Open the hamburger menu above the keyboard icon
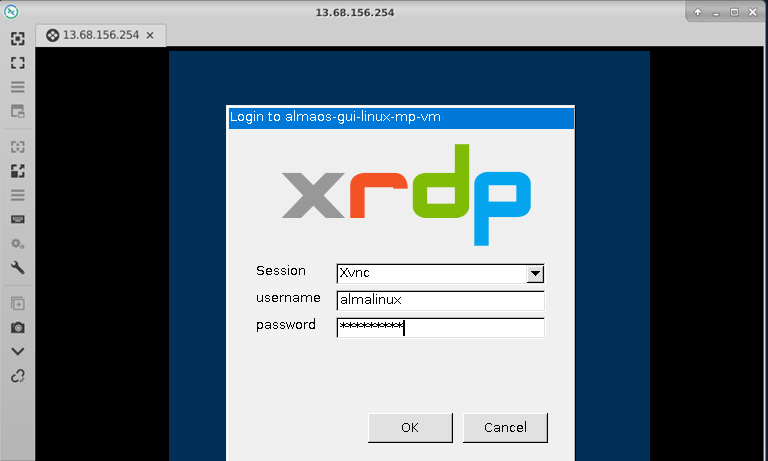The width and height of the screenshot is (768, 461). coord(18,195)
